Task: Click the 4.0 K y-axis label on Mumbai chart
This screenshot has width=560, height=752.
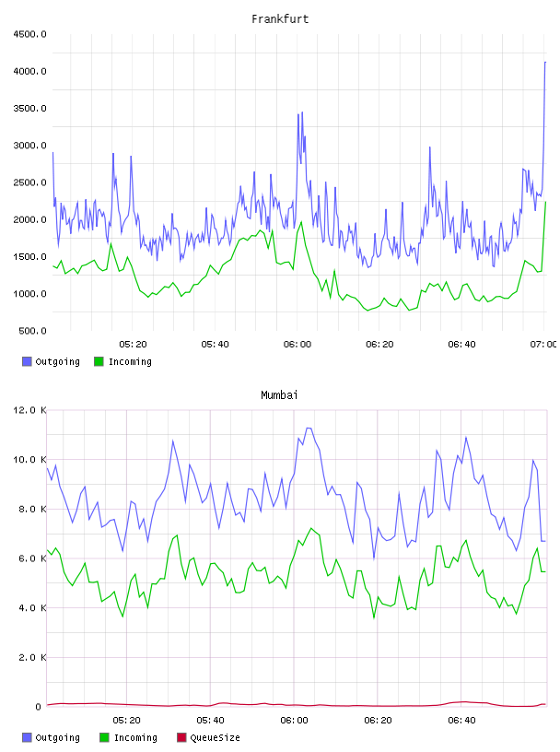Action: 32,607
